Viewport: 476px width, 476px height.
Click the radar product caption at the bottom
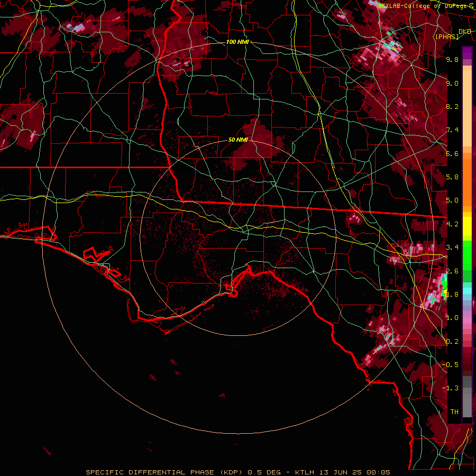coord(237,472)
